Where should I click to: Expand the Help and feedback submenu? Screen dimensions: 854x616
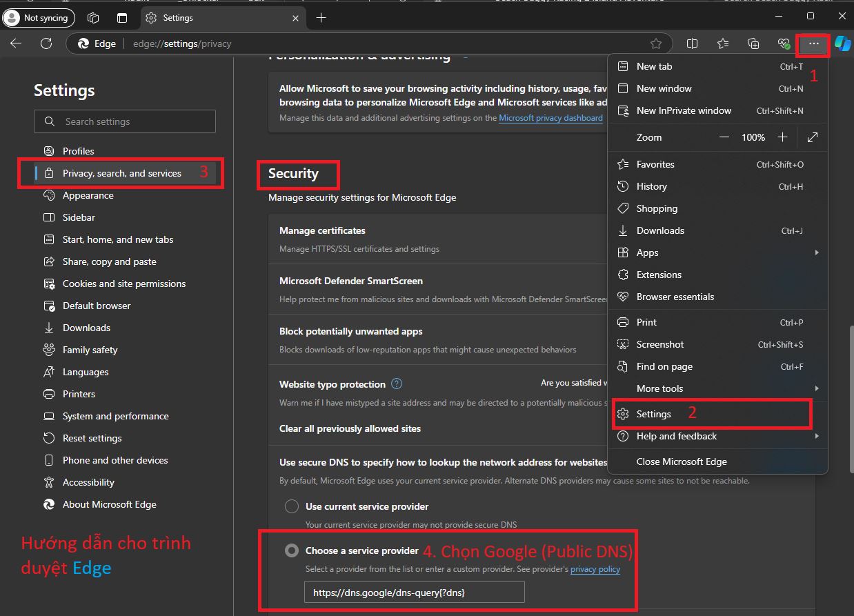coord(717,436)
